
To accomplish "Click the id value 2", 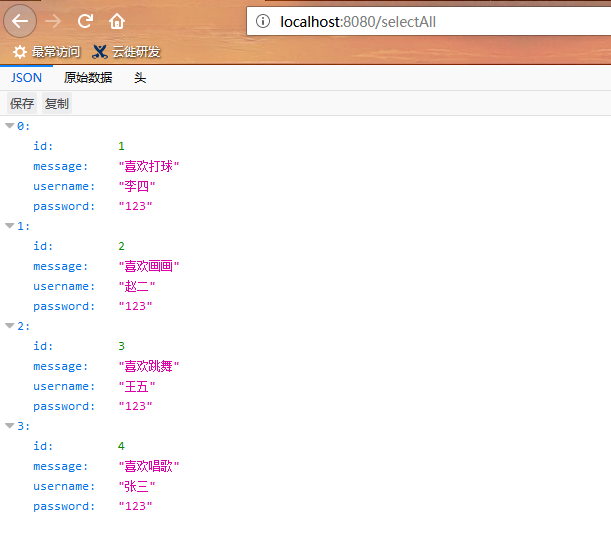I will click(x=121, y=246).
